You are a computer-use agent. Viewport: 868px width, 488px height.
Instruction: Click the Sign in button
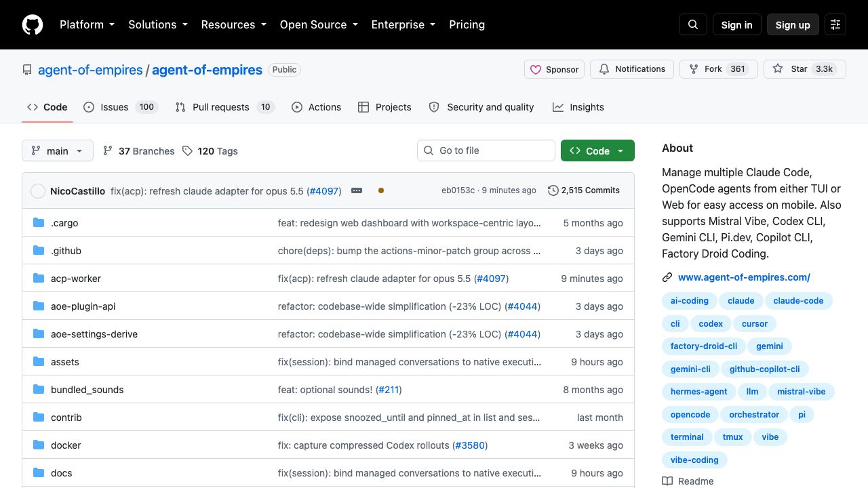pyautogui.click(x=736, y=24)
